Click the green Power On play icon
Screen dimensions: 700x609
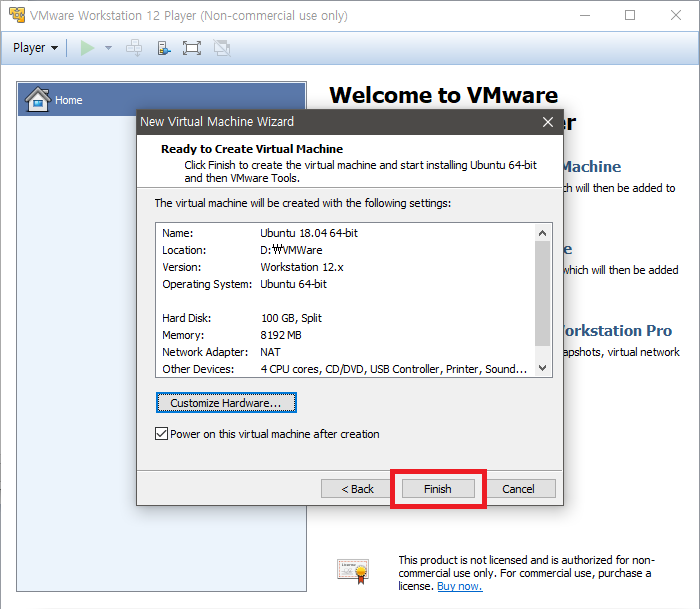click(x=87, y=48)
